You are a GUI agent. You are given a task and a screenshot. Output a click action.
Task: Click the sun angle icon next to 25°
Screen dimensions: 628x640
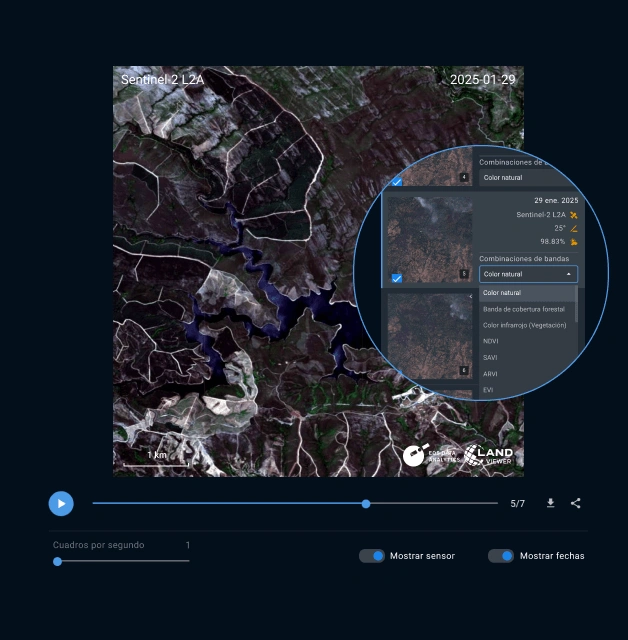click(x=574, y=228)
